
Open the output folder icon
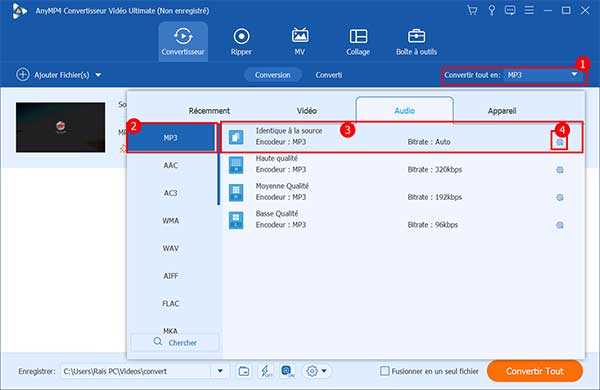[x=244, y=371]
